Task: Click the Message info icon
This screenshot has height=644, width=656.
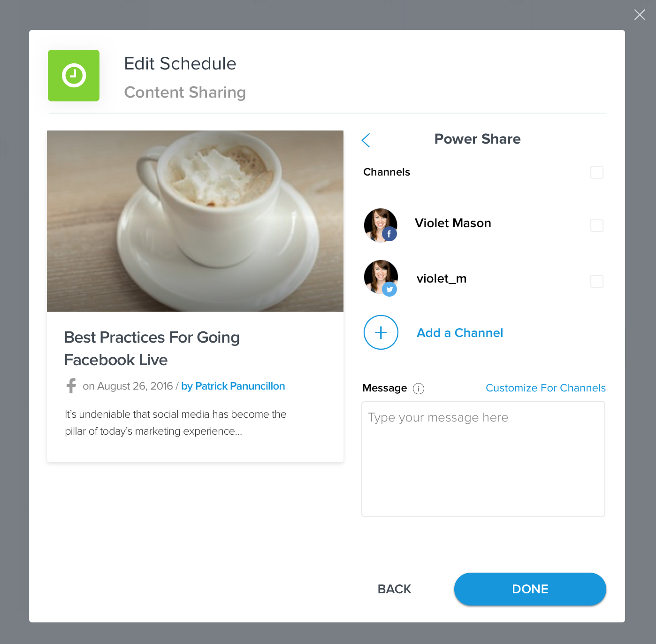Action: tap(419, 389)
